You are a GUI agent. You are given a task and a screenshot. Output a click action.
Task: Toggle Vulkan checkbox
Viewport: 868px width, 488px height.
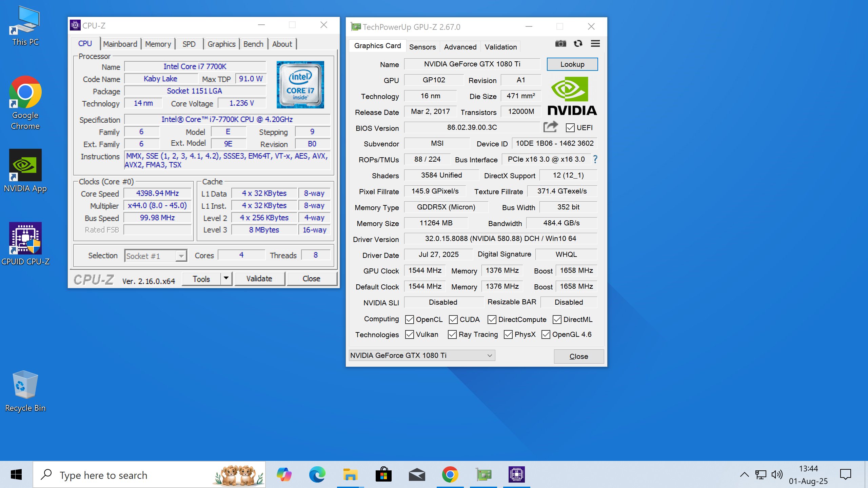tap(410, 334)
